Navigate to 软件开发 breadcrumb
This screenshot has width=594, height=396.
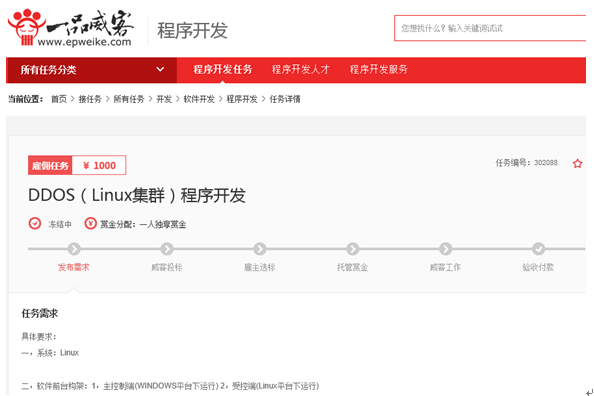[199, 99]
